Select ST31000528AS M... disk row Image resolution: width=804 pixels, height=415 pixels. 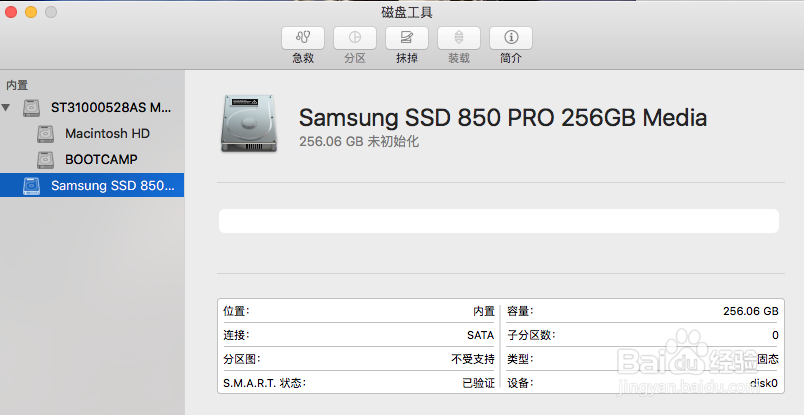coord(92,108)
